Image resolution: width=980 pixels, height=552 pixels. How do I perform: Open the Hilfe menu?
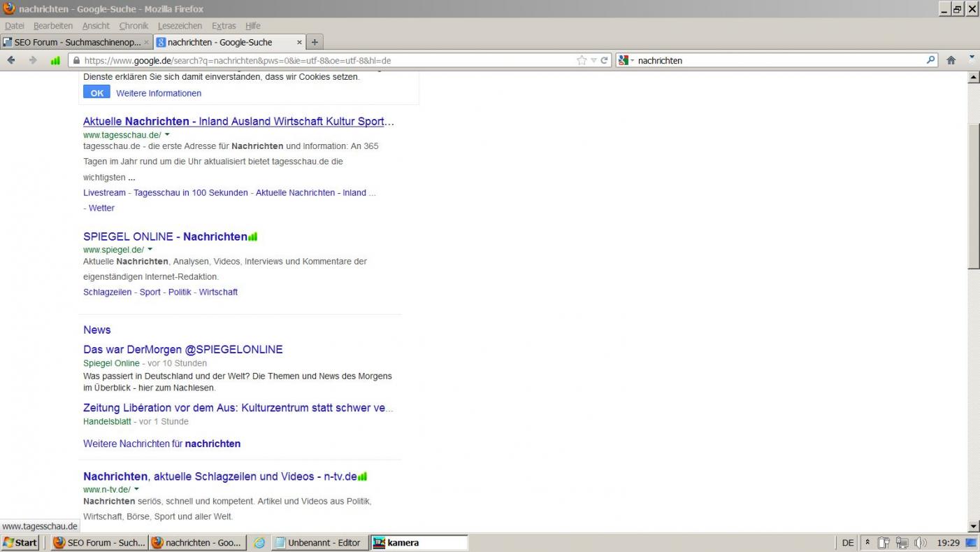[x=253, y=26]
